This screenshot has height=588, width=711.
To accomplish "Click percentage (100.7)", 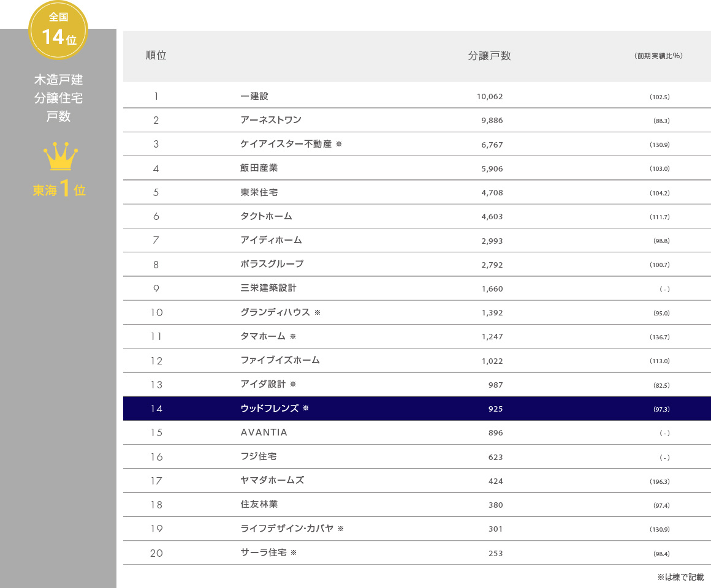I will click(x=660, y=265).
